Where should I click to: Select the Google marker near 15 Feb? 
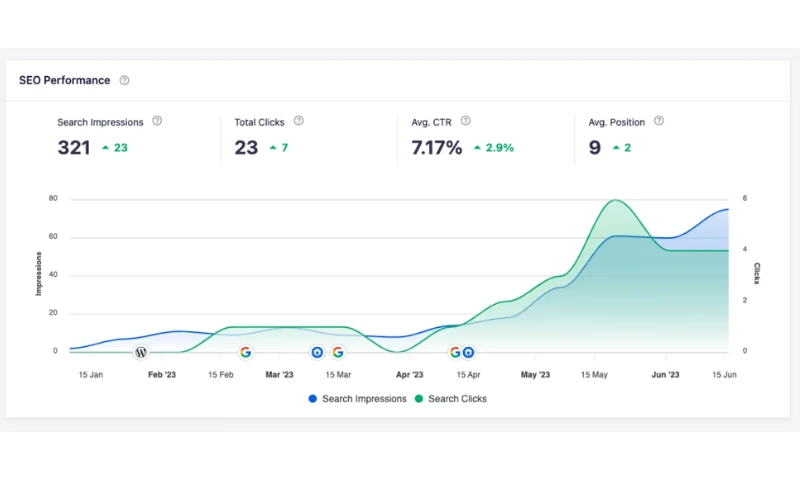[x=245, y=352]
